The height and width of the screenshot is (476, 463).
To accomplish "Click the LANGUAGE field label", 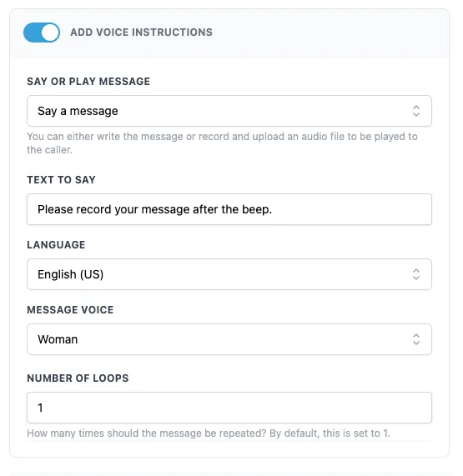I will [56, 245].
